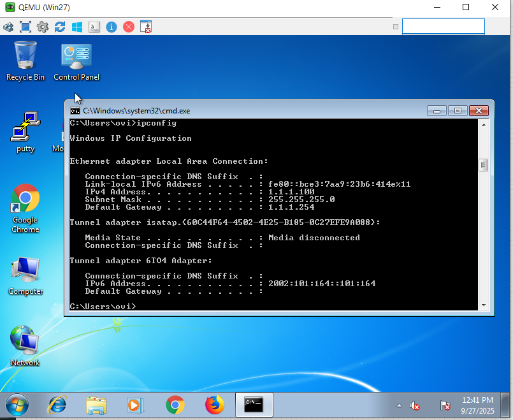Click the link-local IPv6 address value
Viewport: 513px width, 420px height.
tap(339, 184)
